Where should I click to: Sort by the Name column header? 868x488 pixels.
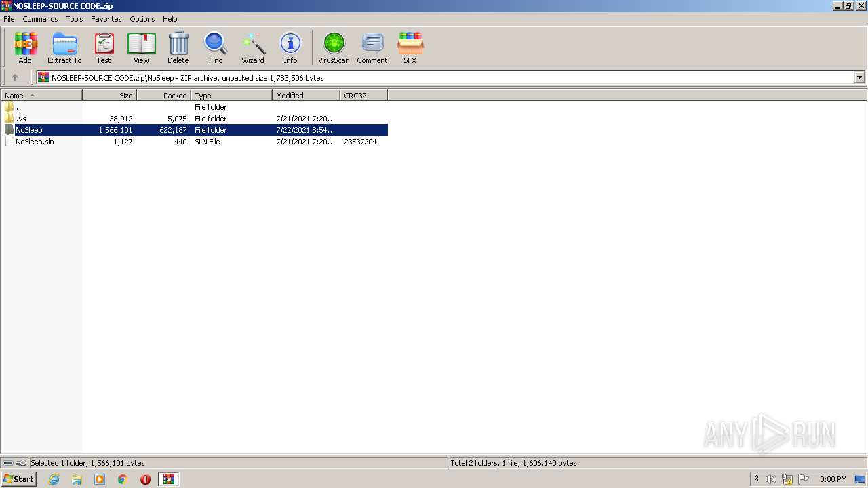(41, 96)
